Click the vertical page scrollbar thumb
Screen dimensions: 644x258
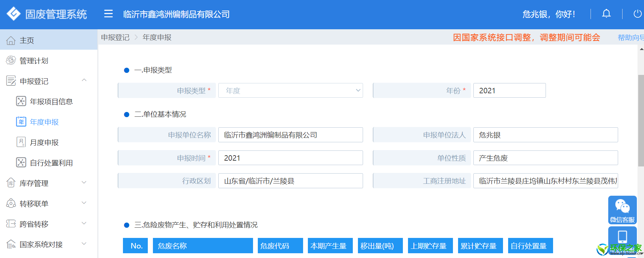pyautogui.click(x=641, y=120)
